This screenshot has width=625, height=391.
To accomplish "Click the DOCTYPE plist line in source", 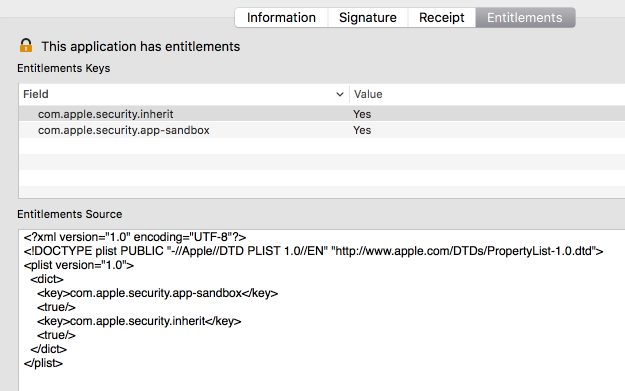I will pyautogui.click(x=313, y=251).
